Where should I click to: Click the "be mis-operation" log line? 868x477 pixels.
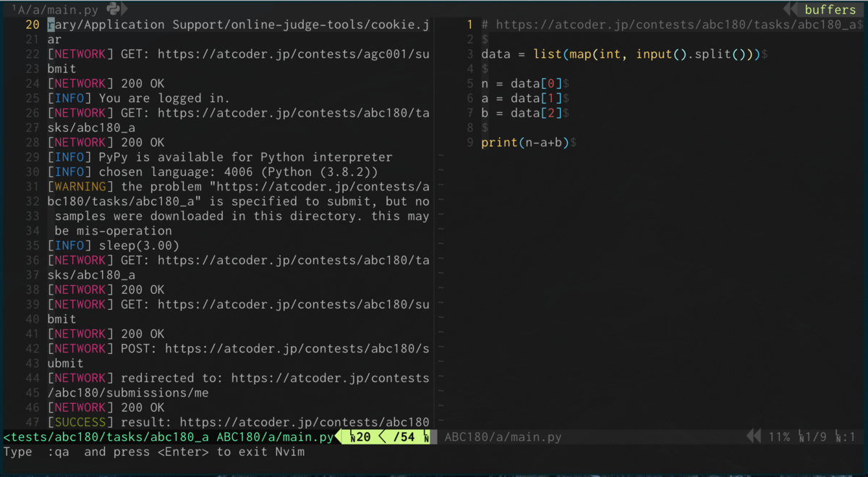point(114,231)
